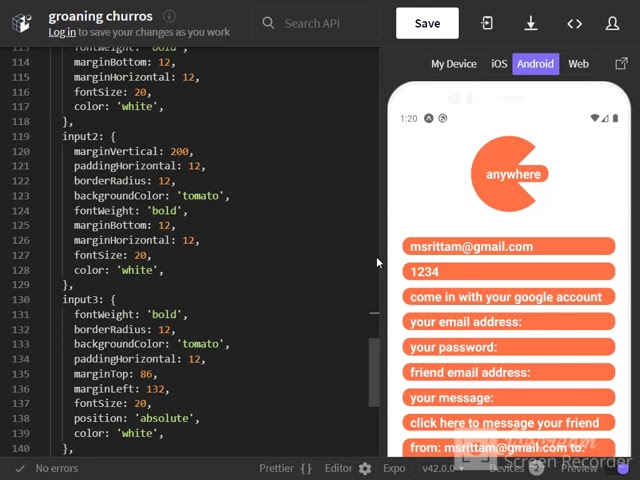Open the Editor settings label
This screenshot has height=480, width=640.
click(x=338, y=469)
